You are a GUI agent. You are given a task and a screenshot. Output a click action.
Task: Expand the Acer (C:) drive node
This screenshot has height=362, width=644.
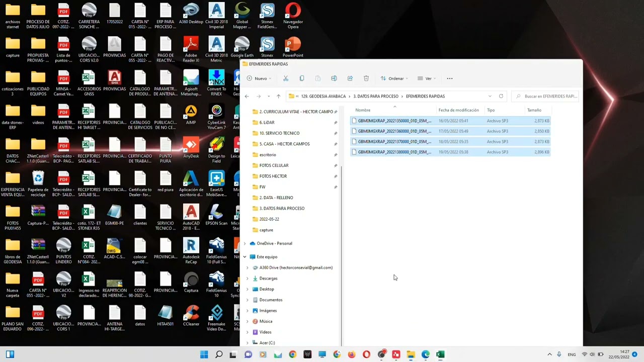tap(247, 343)
